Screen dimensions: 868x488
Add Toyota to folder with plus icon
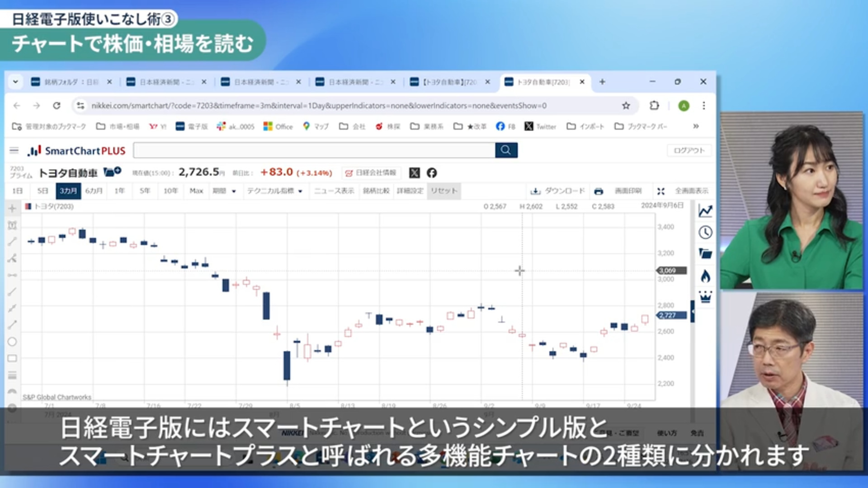click(112, 172)
